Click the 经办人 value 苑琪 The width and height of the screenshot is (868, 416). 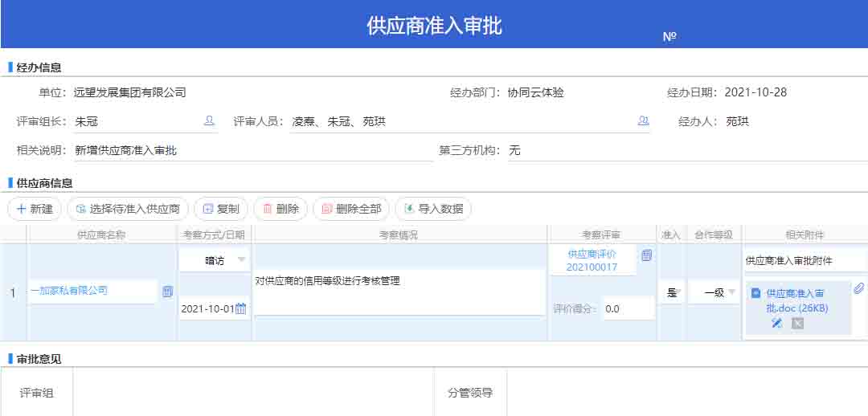[737, 122]
